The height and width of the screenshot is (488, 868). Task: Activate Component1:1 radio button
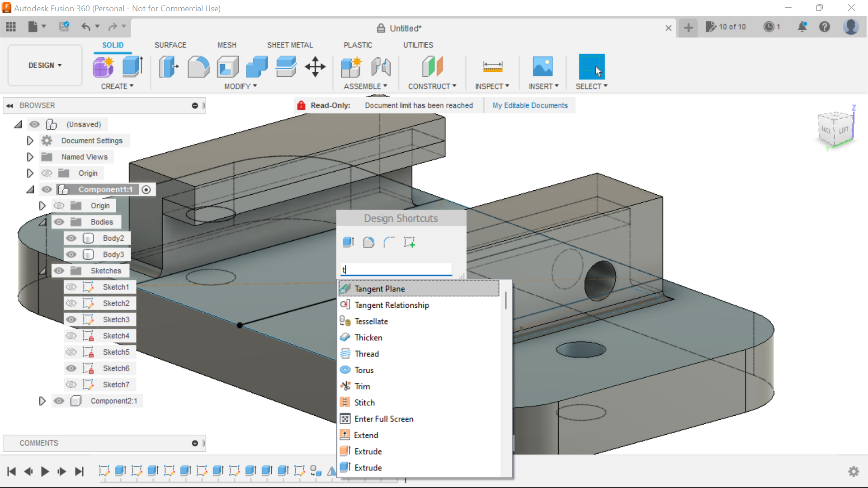[x=146, y=190]
